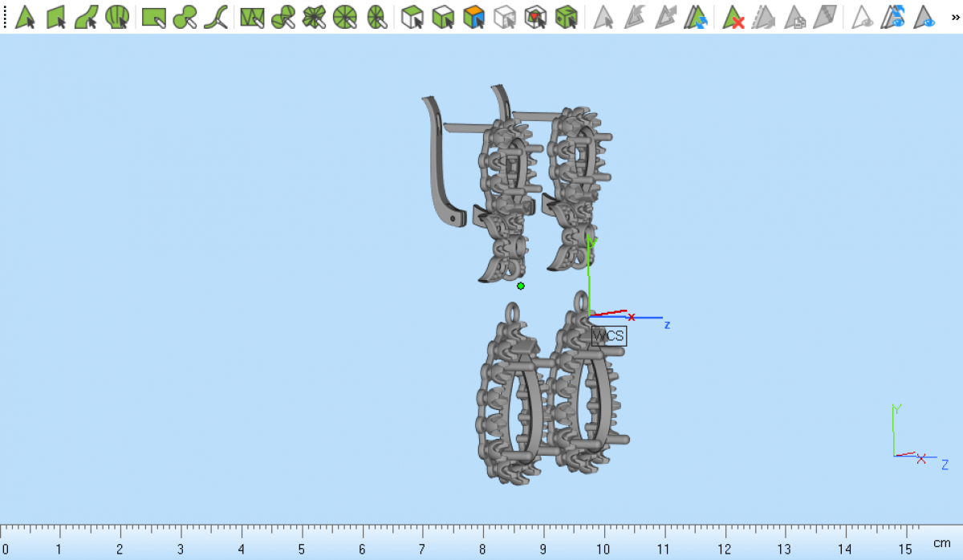This screenshot has height=560, width=963.
Task: Click the copy marked triangles icon
Action: [794, 17]
